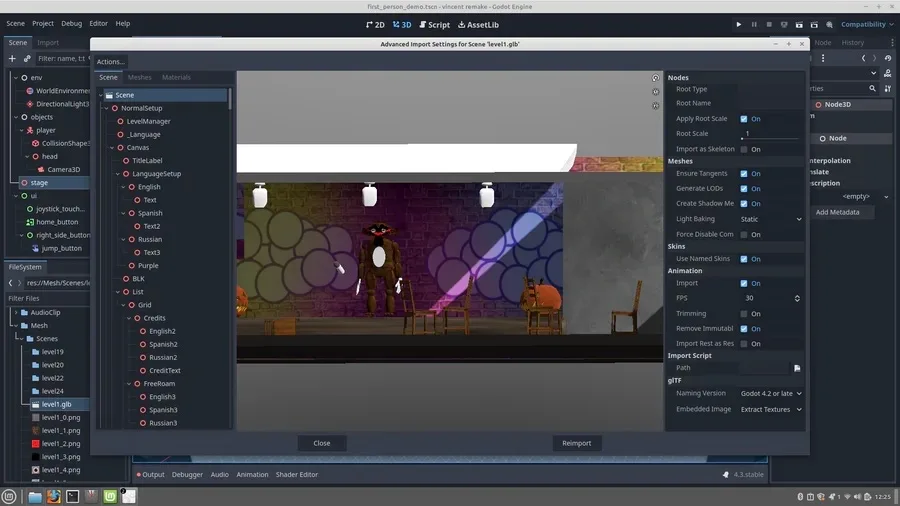Collapse the FreeRoam node
This screenshot has width=900, height=506.
tap(129, 384)
